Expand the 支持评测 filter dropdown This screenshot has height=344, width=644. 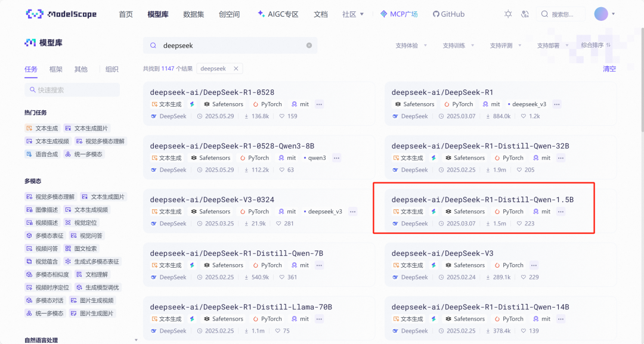click(x=506, y=45)
